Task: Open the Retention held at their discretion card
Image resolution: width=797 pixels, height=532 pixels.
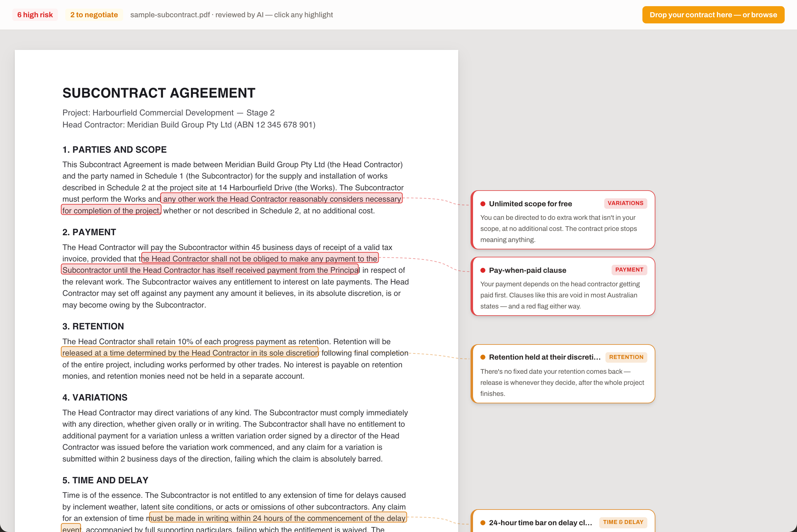Action: pyautogui.click(x=563, y=374)
